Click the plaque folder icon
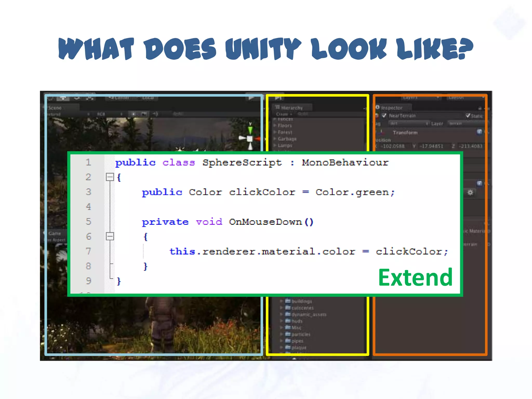This screenshot has height=399, width=532. click(x=288, y=347)
